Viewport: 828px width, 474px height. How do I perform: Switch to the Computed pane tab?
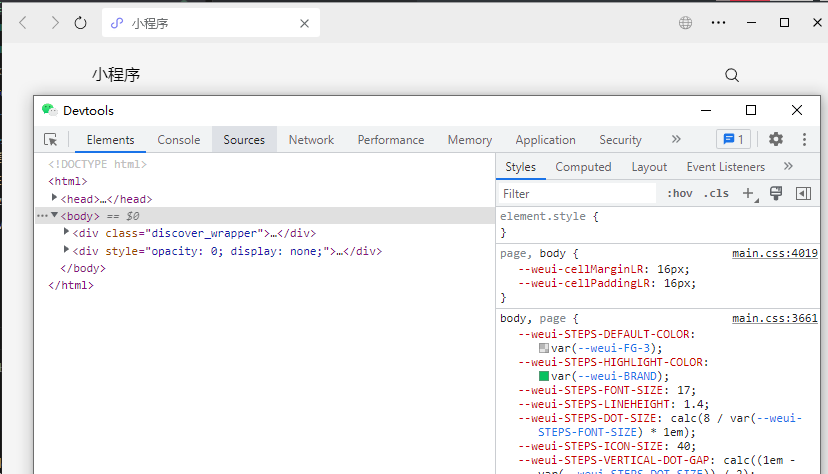pos(583,167)
